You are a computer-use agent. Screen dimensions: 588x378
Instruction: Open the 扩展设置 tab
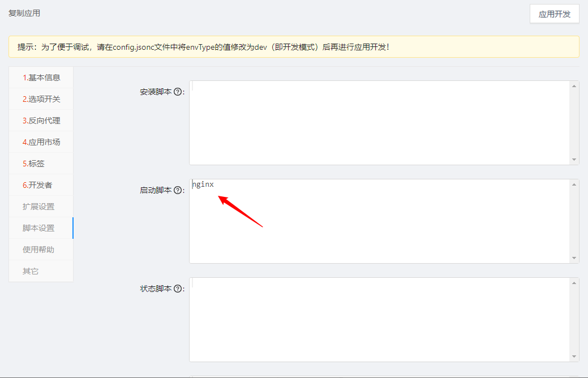[x=38, y=207]
